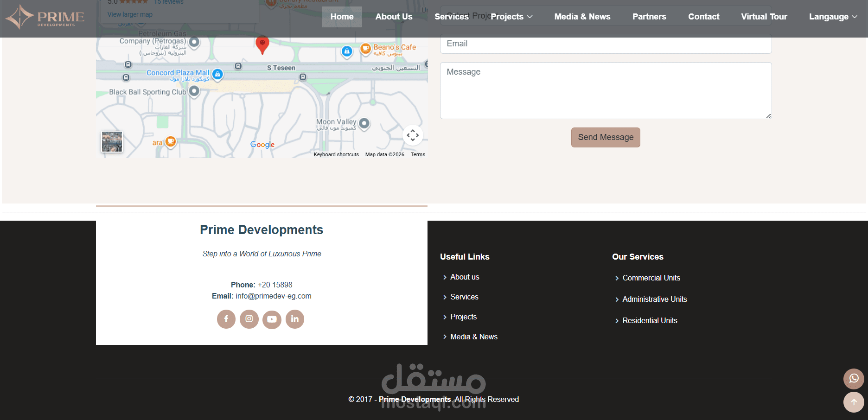Screen dimensions: 868x420
Task: Select the Black Ball Sporting Club marker
Action: click(x=194, y=91)
